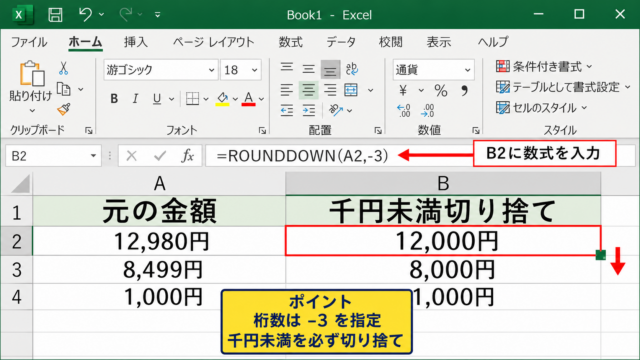Viewport: 640px width, 360px height.
Task: Open the 数式 tab
Action: 291,42
